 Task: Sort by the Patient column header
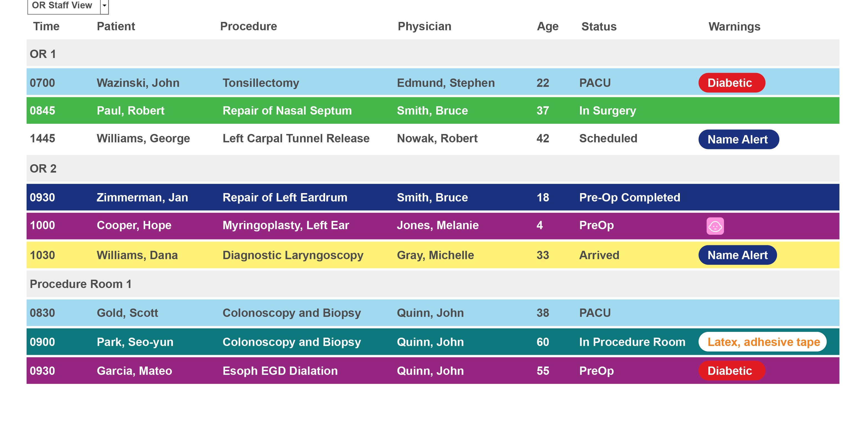116,26
